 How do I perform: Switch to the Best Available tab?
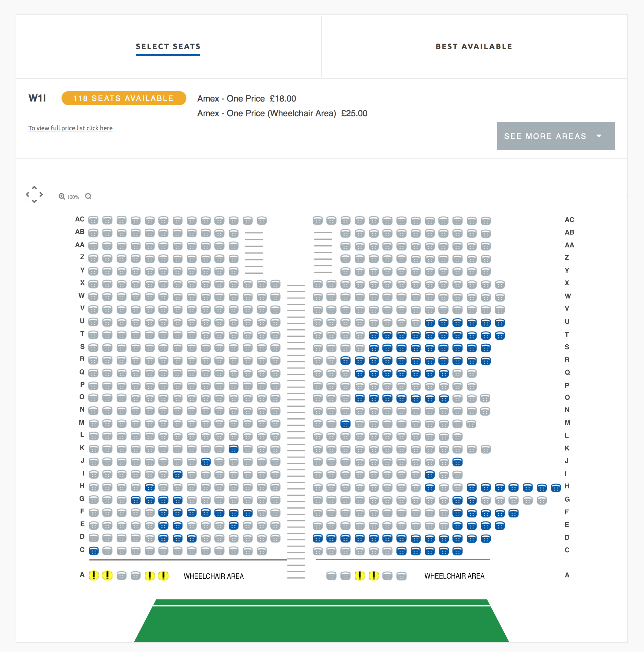(x=474, y=46)
